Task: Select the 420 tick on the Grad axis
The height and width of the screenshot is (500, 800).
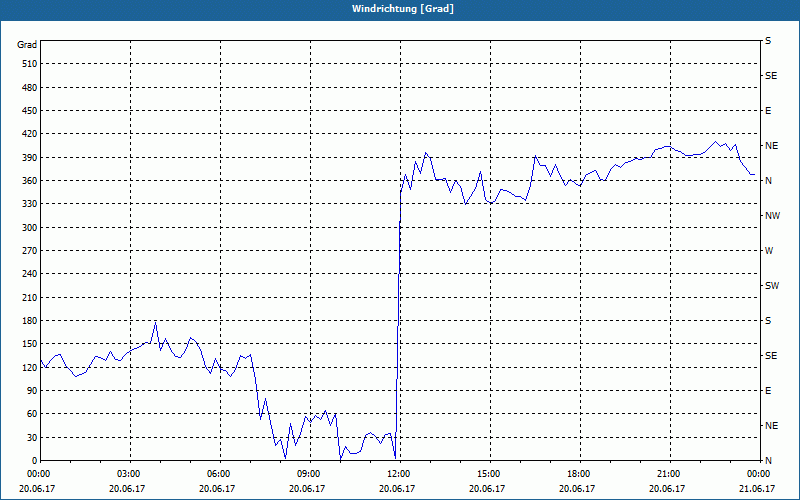Action: 30,134
